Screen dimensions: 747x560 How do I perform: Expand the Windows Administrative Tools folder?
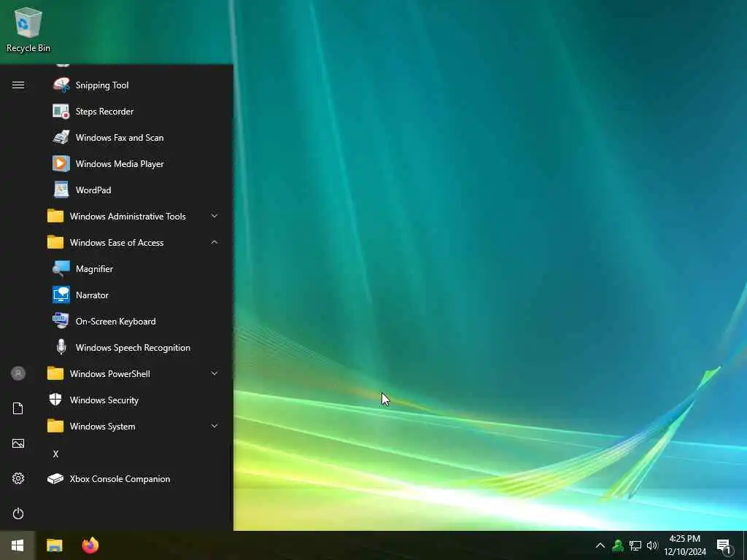(x=134, y=216)
